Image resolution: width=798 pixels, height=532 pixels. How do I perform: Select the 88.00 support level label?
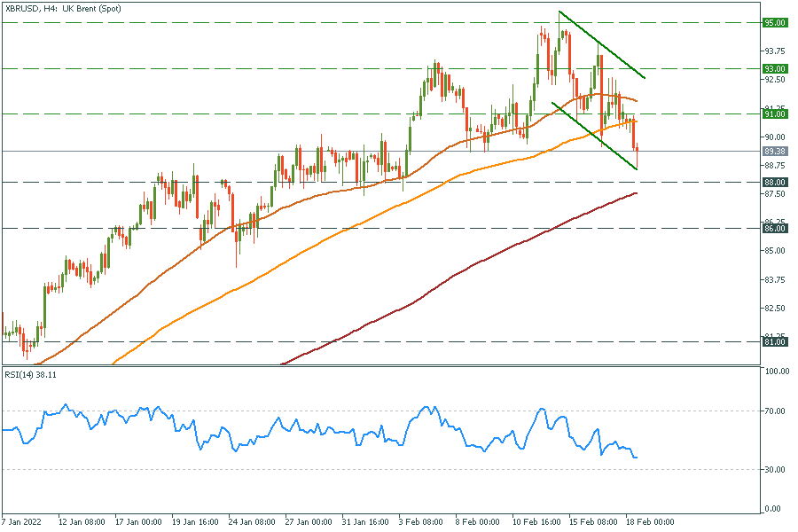coord(775,182)
